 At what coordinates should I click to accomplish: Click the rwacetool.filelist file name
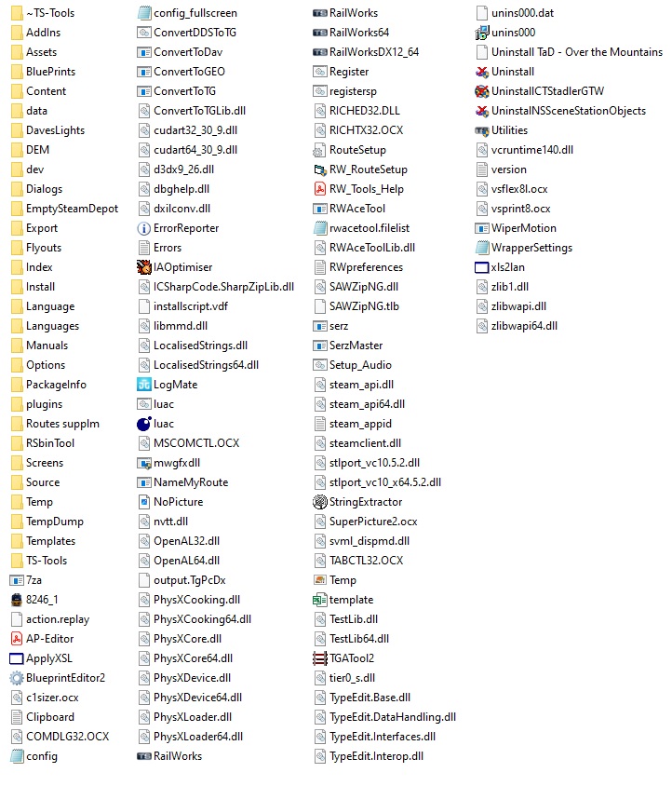(370, 228)
